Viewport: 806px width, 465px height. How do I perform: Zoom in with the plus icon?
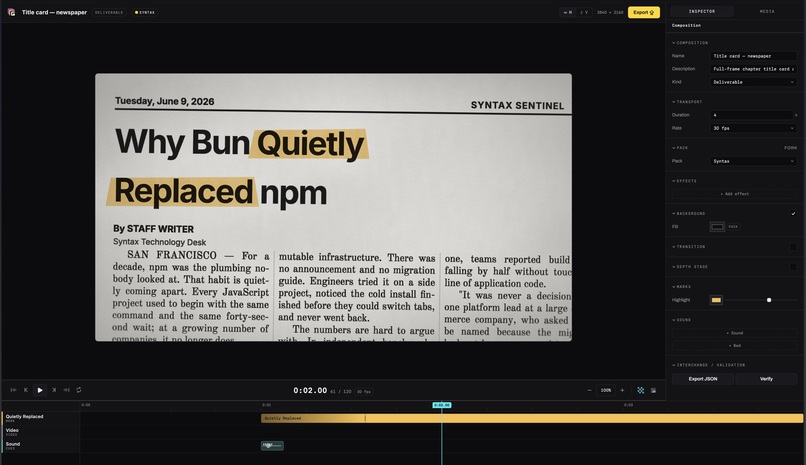pos(622,390)
